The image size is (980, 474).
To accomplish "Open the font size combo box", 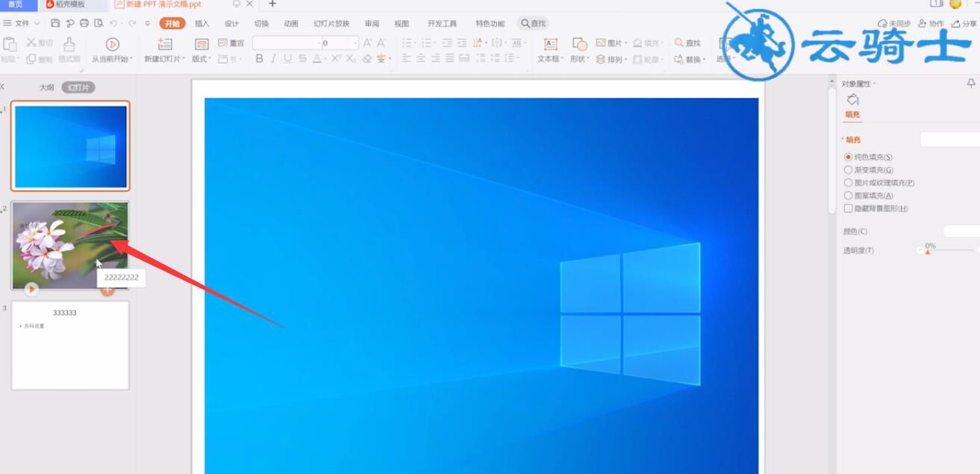I will 340,43.
